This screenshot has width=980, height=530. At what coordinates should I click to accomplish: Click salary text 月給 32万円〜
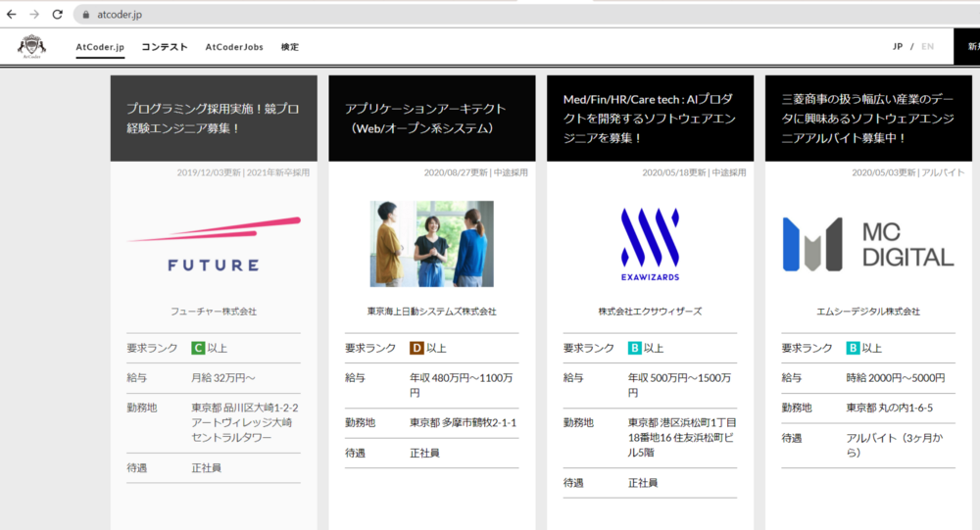coord(223,378)
